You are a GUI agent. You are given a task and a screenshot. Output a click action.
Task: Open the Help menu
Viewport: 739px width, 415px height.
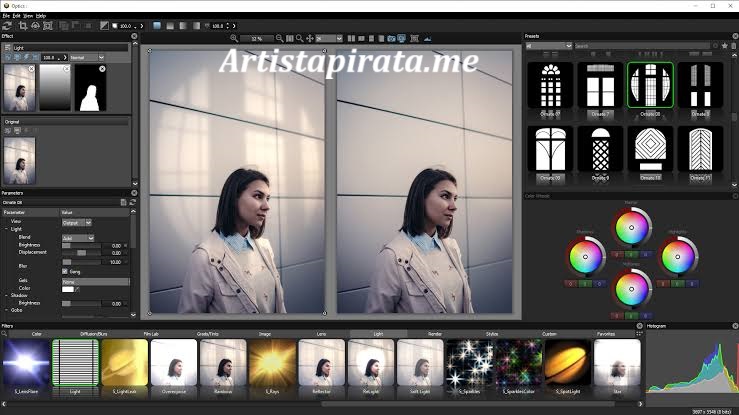(x=41, y=16)
